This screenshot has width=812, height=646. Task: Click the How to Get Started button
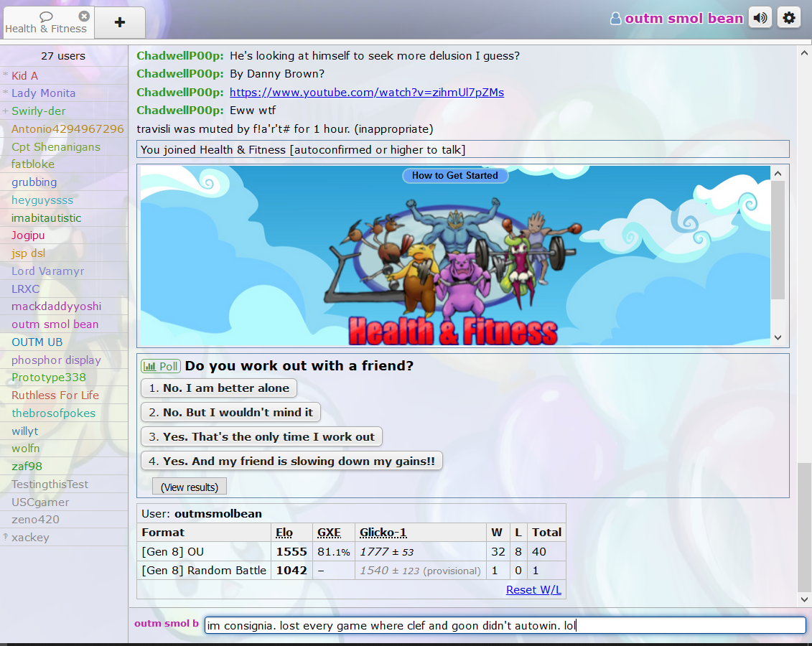(454, 176)
